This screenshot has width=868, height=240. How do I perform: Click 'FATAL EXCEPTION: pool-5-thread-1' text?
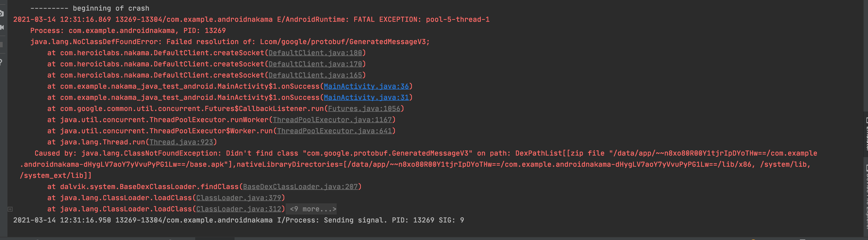pyautogui.click(x=422, y=20)
